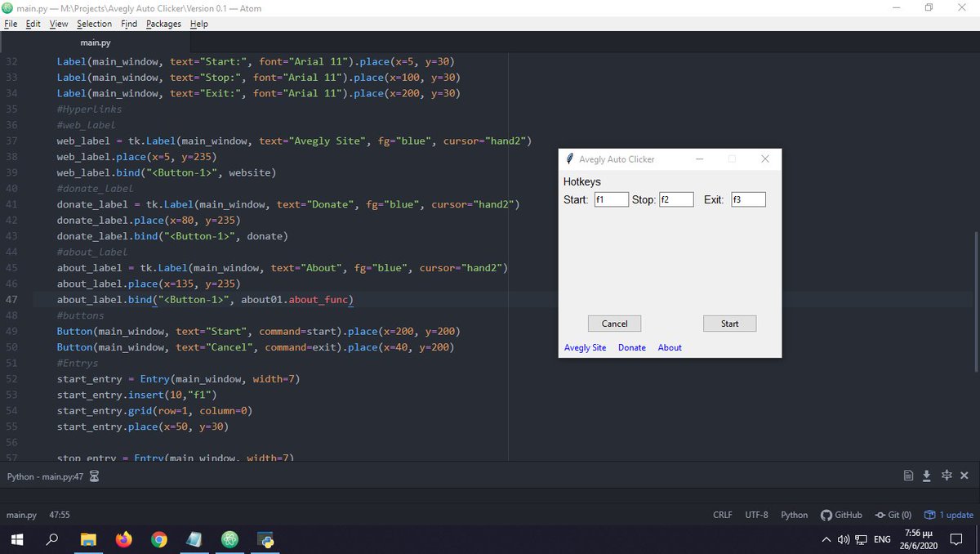Open the notepad-style app on the taskbar

[x=194, y=539]
